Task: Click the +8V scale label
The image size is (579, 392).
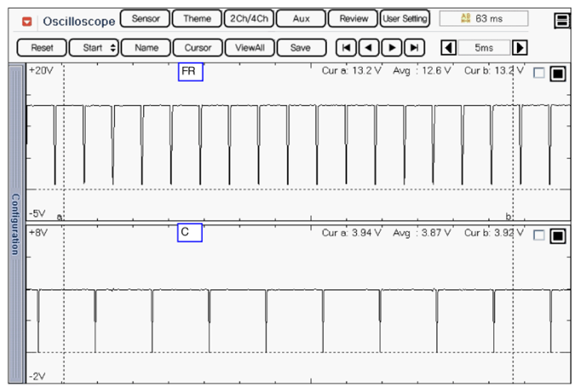Action: (38, 233)
